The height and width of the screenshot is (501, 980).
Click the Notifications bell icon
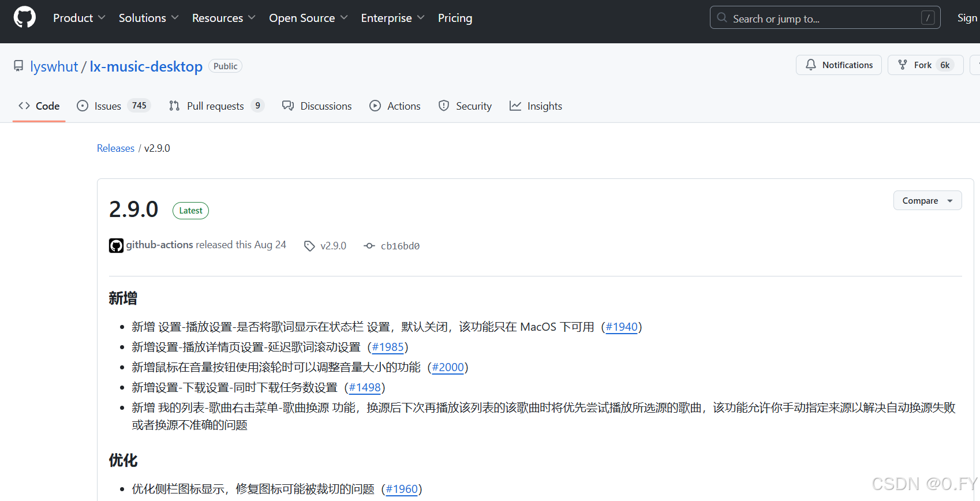pos(811,65)
